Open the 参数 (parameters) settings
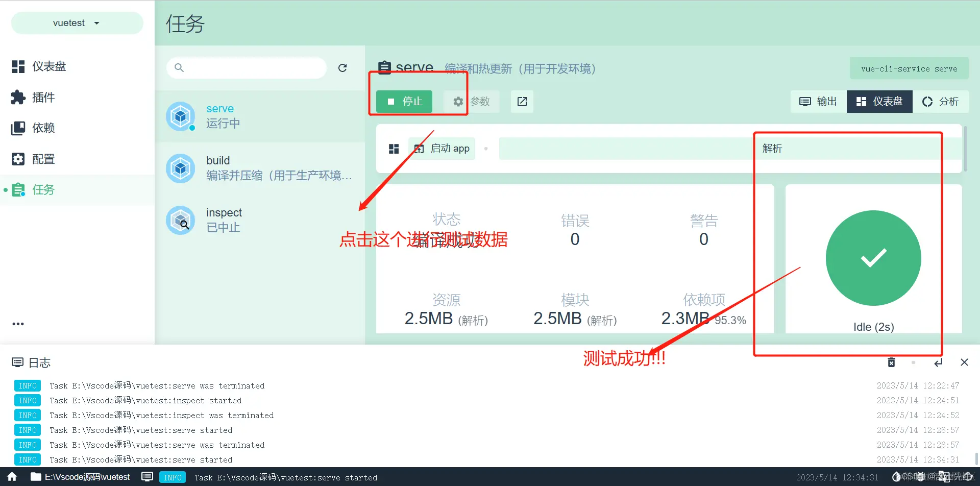This screenshot has width=980, height=486. coord(471,101)
